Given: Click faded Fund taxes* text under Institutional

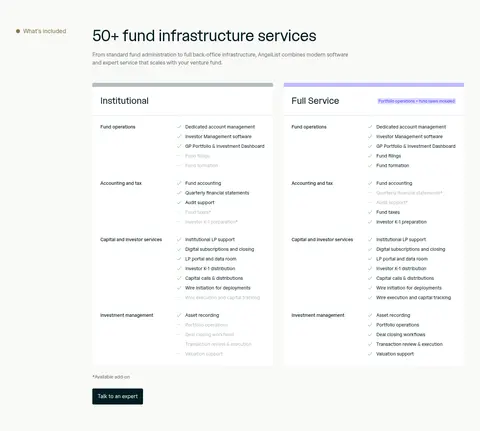Looking at the screenshot, I should (x=198, y=212).
